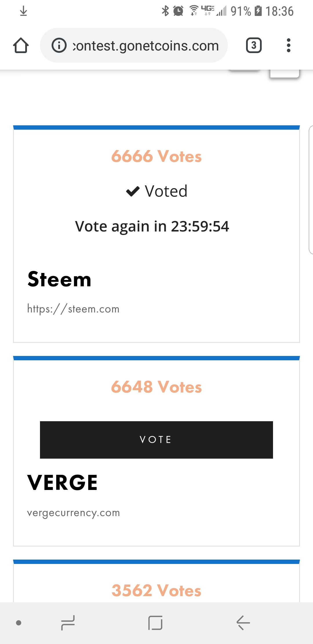
Task: Tap the Bluetooth status icon
Action: click(x=165, y=11)
